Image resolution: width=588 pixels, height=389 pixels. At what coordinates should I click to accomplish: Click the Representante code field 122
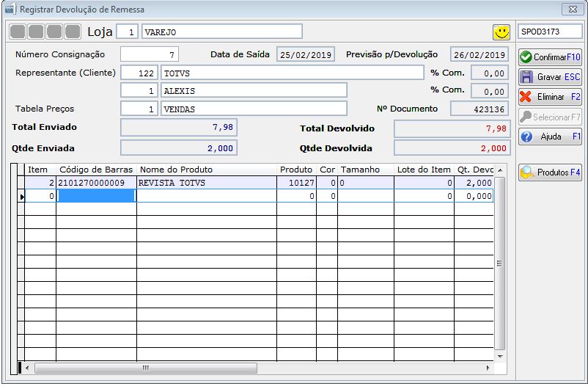point(139,73)
